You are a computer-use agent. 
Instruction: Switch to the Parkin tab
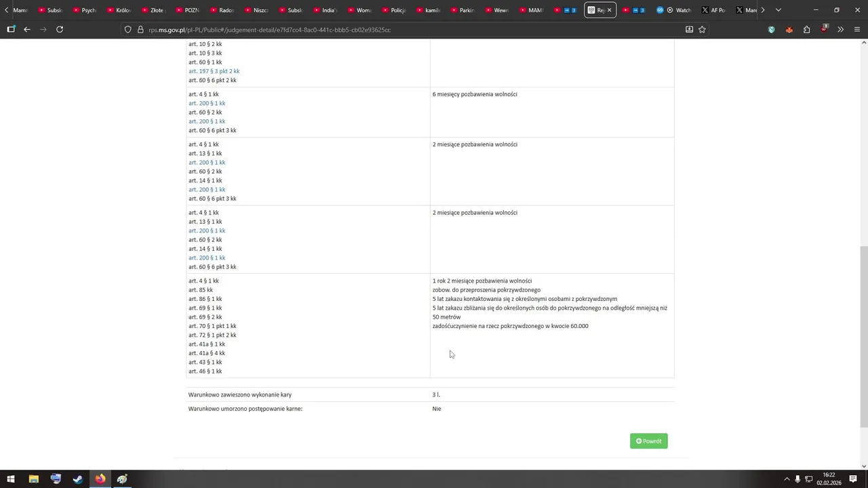coord(463,10)
